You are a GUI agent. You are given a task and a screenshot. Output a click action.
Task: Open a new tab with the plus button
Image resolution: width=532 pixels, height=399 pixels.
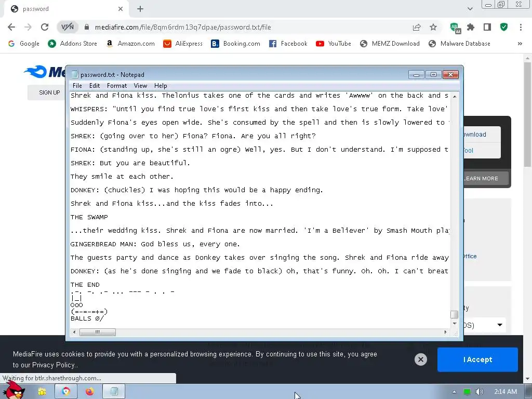tap(140, 9)
